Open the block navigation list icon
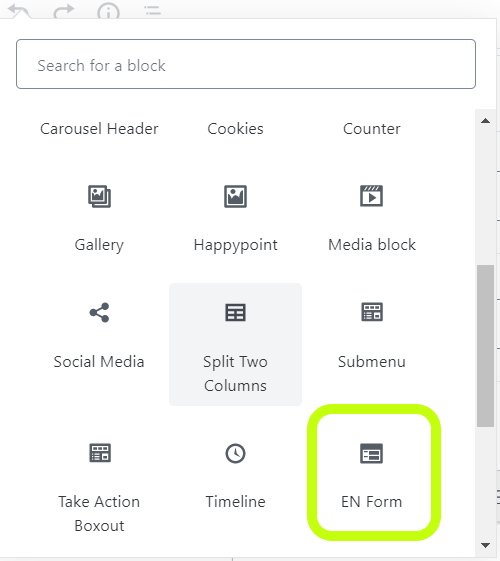The height and width of the screenshot is (561, 500). (153, 11)
